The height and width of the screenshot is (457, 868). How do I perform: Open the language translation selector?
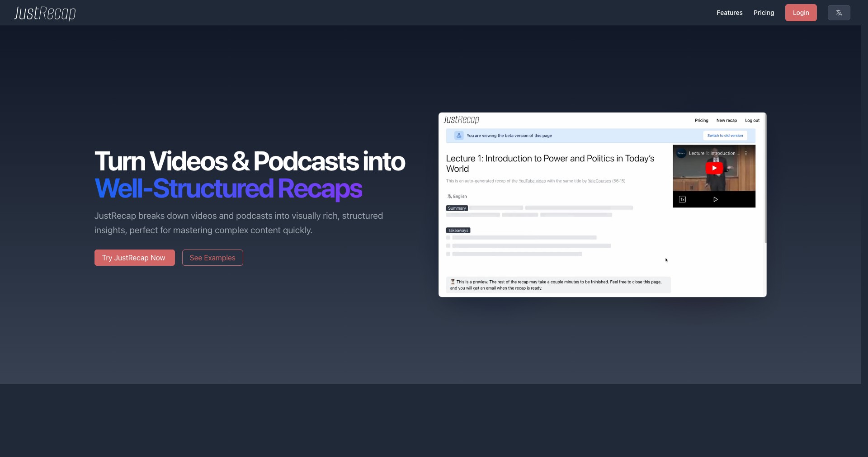coord(839,13)
